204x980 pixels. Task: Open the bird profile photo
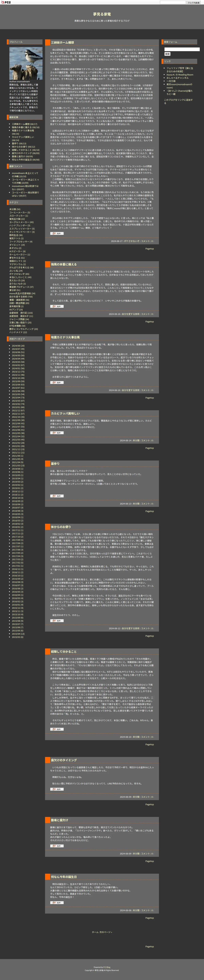coord(26,64)
